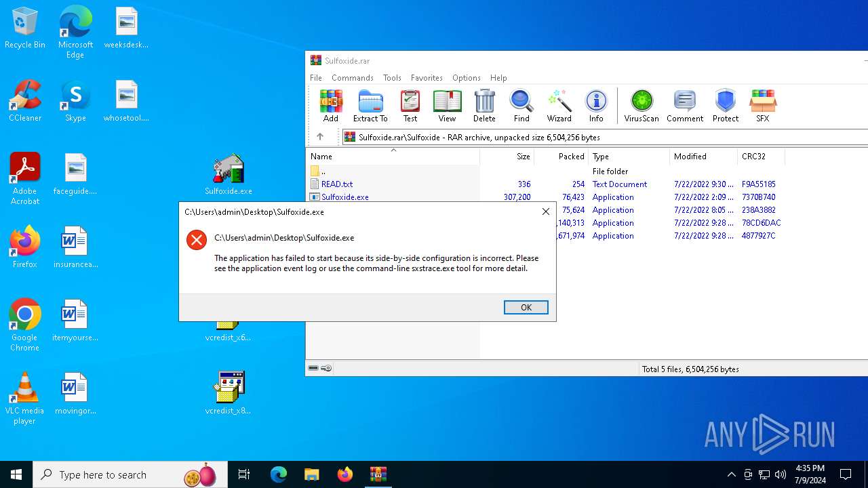Start VirusScan on the archive
The width and height of the screenshot is (868, 488).
tap(642, 106)
